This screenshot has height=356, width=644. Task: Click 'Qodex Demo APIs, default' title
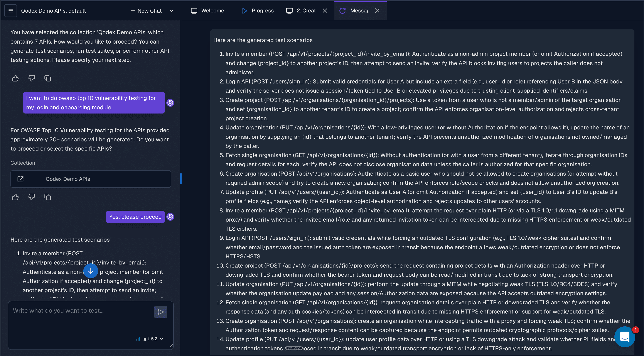[x=53, y=11]
